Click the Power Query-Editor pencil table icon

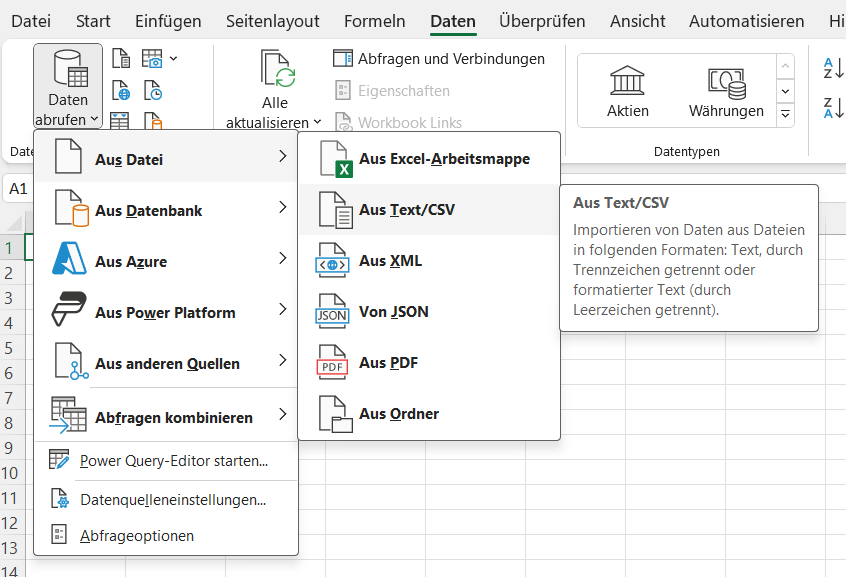point(59,459)
